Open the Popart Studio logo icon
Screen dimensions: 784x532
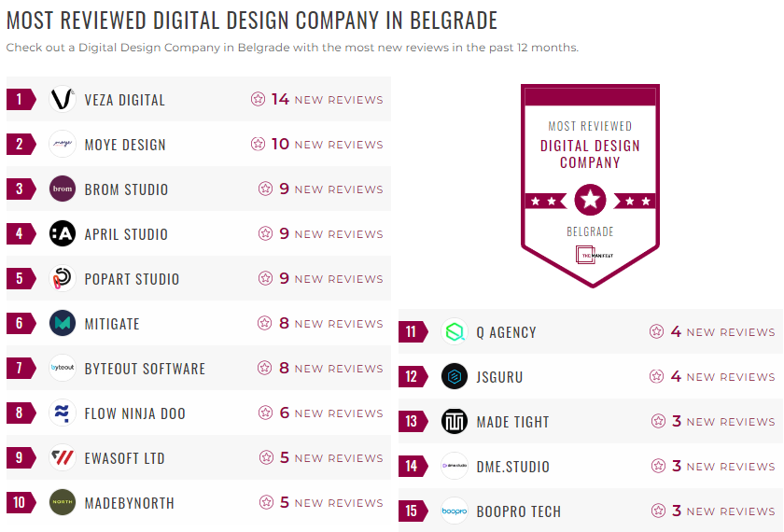(x=63, y=279)
